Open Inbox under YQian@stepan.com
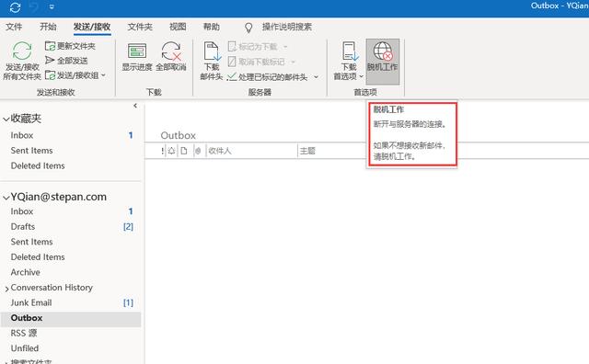 click(x=70, y=211)
